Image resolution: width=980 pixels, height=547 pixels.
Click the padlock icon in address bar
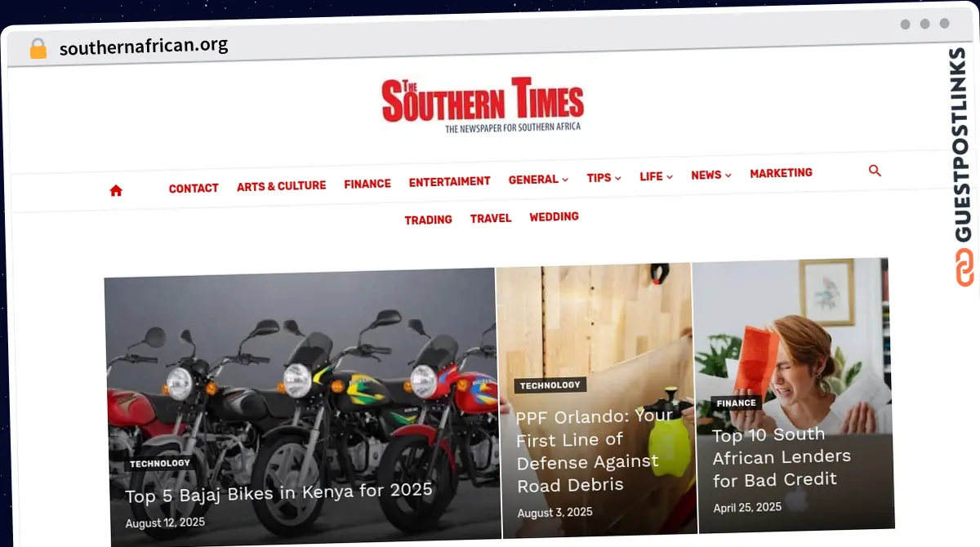tap(38, 48)
